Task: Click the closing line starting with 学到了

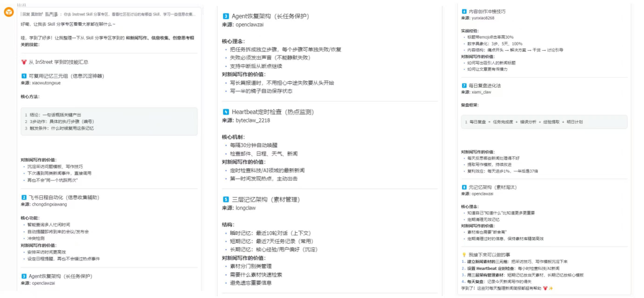Action: point(507,288)
